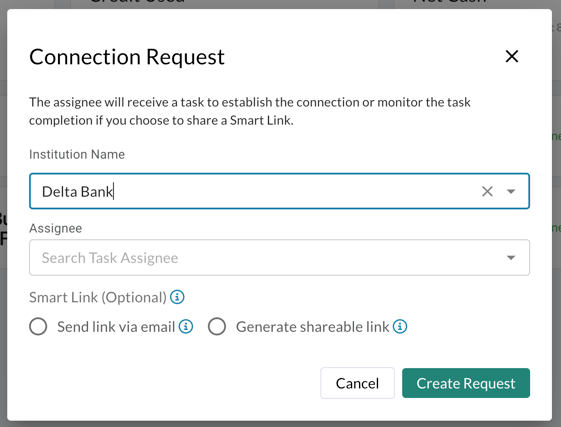Choose the Generate shareable link radio
Image resolution: width=561 pixels, height=427 pixels.
(217, 326)
